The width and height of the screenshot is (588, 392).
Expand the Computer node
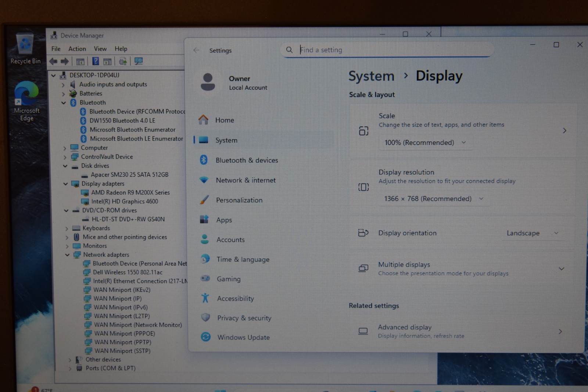click(x=65, y=148)
